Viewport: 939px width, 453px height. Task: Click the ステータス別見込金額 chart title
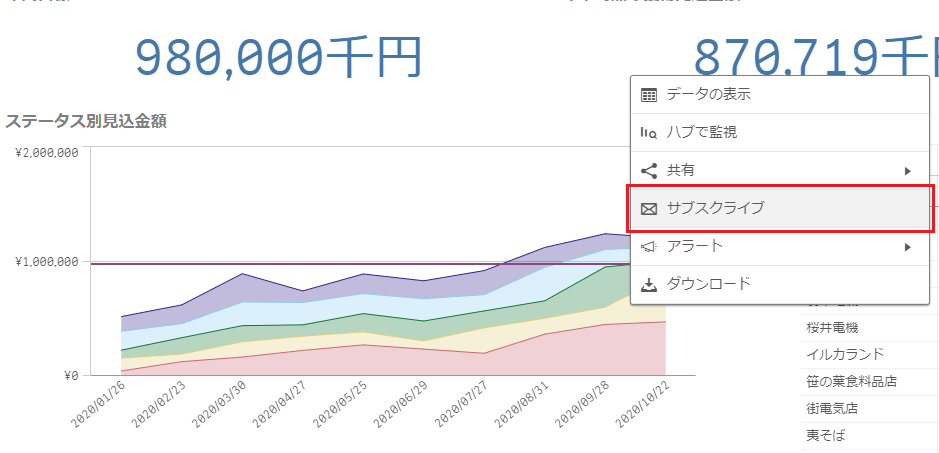click(x=86, y=121)
